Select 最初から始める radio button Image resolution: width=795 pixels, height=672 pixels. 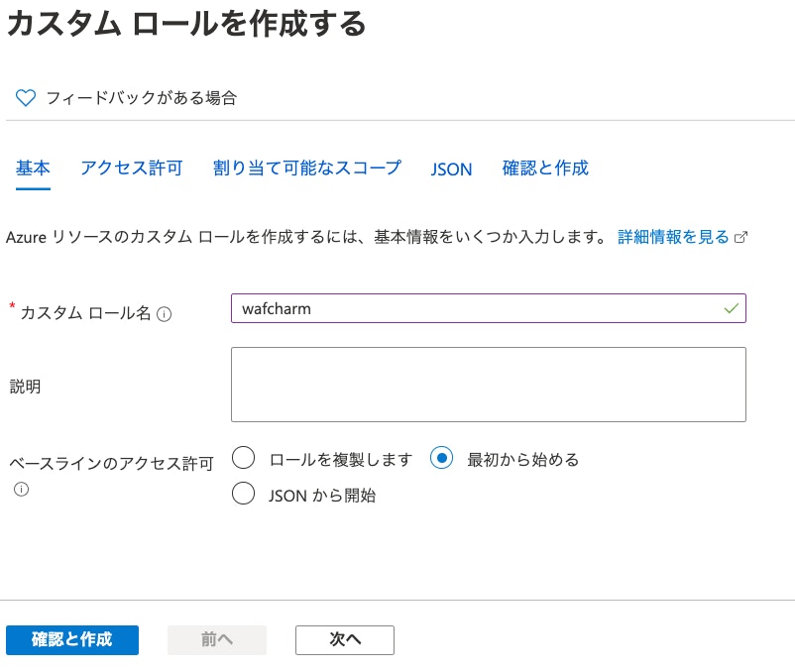tap(442, 459)
